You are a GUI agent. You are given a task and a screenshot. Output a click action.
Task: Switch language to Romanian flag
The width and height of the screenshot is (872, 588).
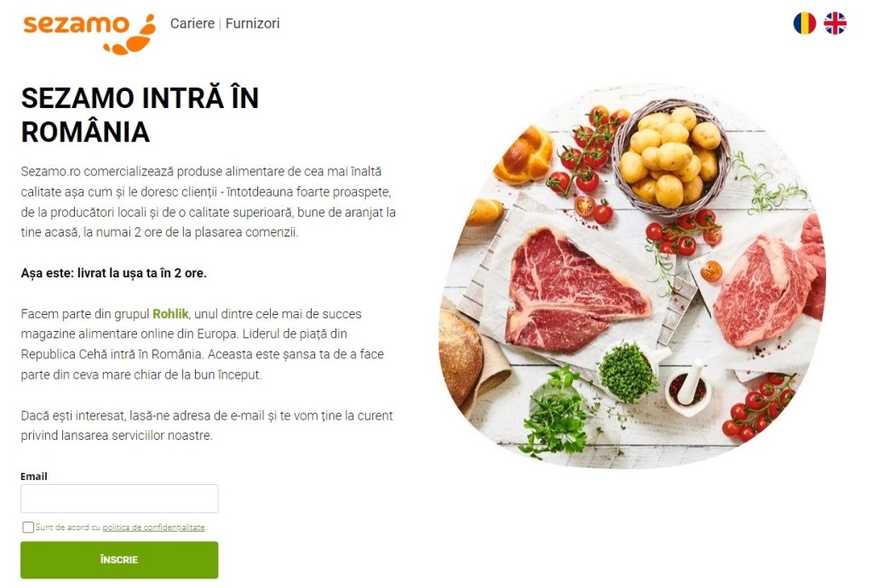pos(804,23)
